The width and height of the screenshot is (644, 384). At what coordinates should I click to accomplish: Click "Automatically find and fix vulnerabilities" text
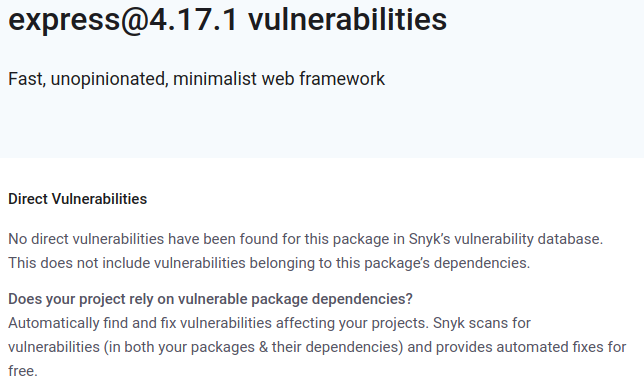[x=140, y=323]
